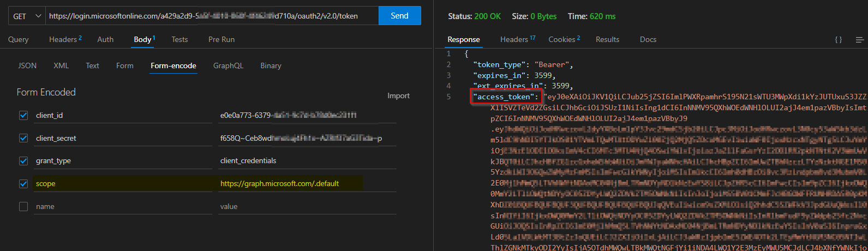Click the empty name placeholder field
This screenshot has height=251, width=868.
(x=123, y=206)
